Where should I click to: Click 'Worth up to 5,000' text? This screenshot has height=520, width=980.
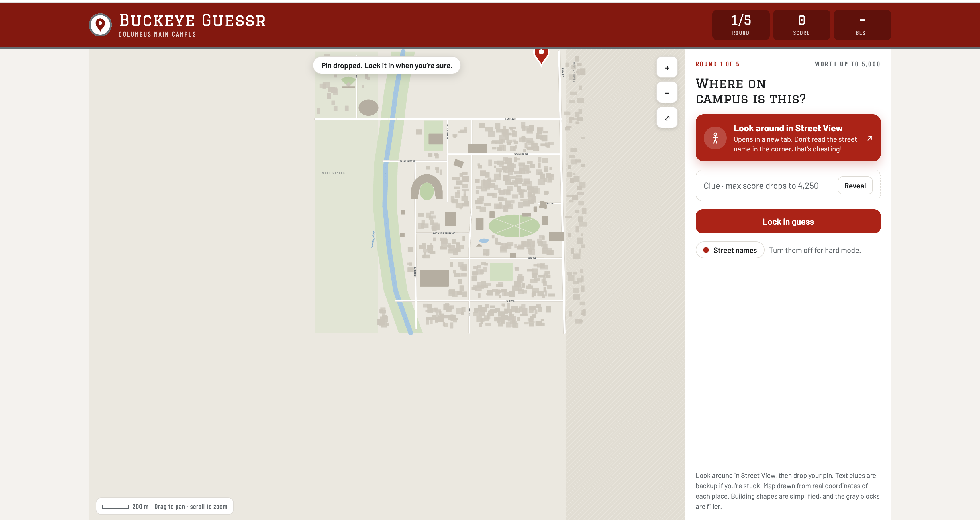(x=847, y=64)
